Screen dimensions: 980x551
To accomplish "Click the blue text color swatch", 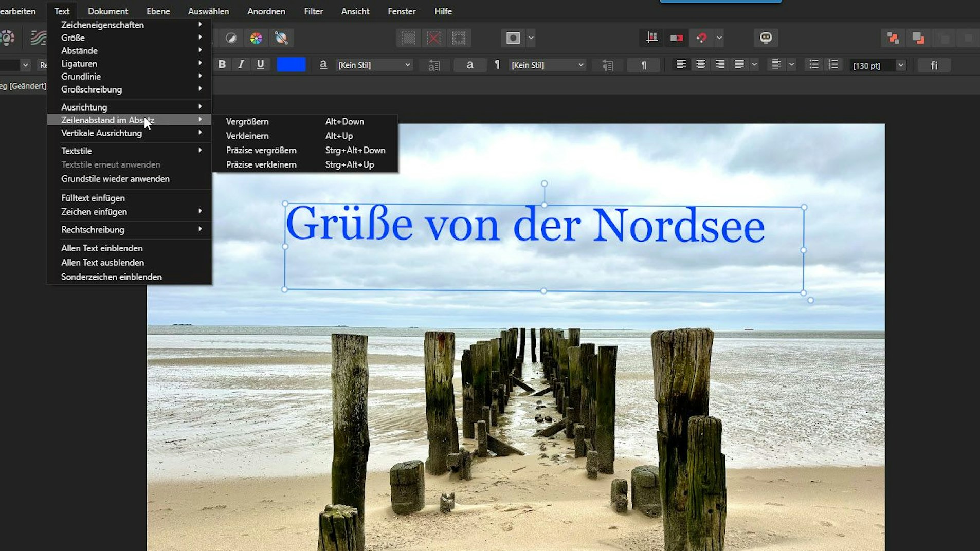I will pyautogui.click(x=291, y=64).
